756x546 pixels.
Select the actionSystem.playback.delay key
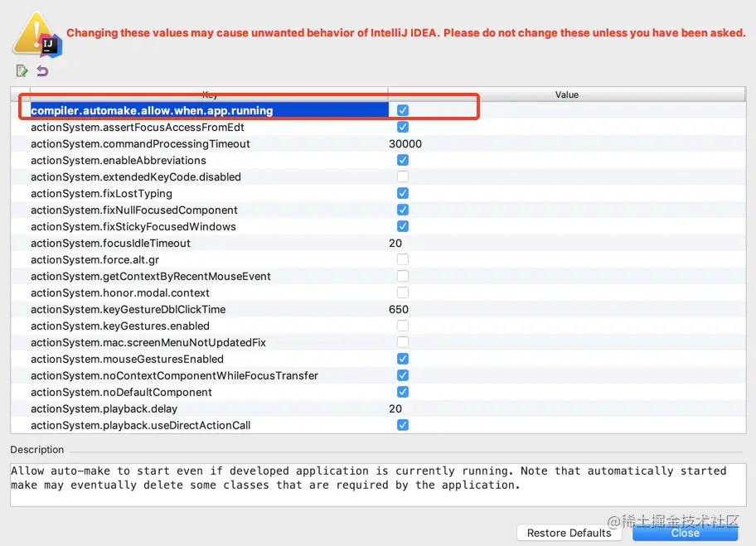coord(104,408)
